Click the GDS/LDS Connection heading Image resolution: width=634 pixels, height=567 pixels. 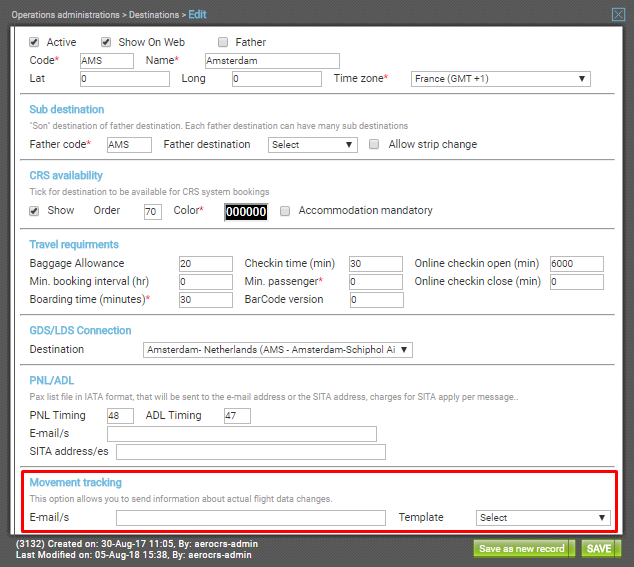click(x=80, y=330)
